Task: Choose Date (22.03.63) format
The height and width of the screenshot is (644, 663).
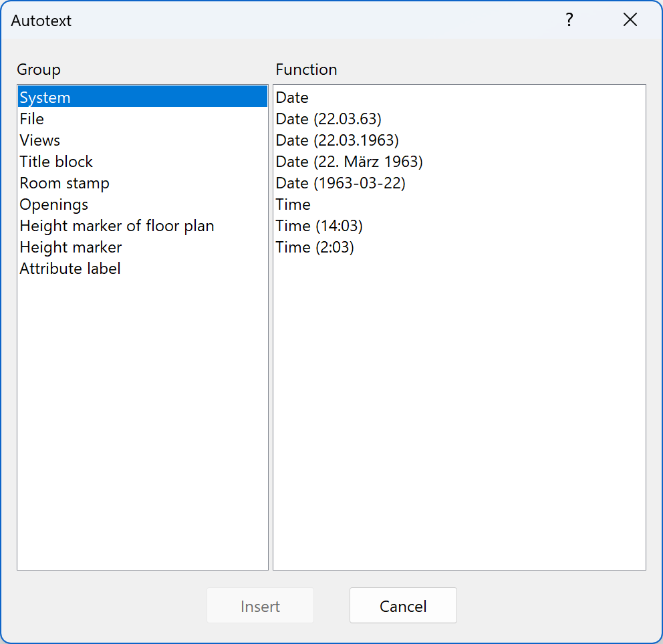Action: point(328,119)
